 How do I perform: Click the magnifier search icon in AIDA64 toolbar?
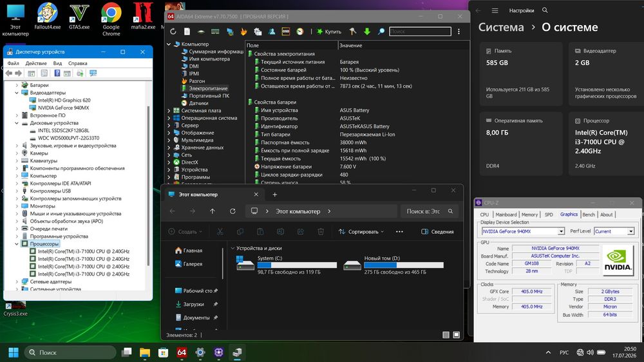(381, 31)
